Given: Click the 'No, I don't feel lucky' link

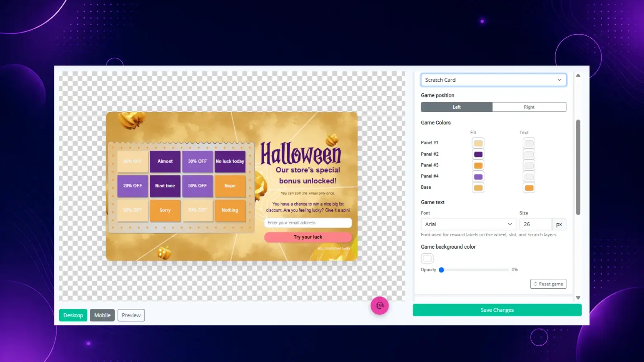Looking at the screenshot, I should [334, 249].
